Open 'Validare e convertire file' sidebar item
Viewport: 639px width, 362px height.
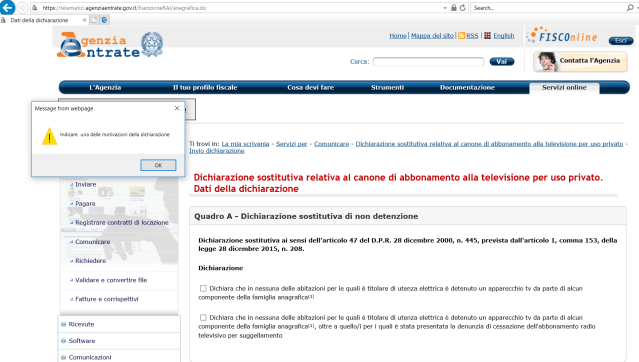pyautogui.click(x=111, y=280)
